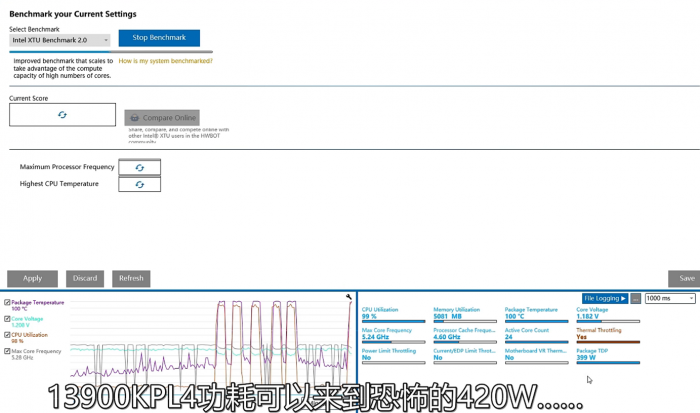Viewport: 700px width, 413px height.
Task: Click the Active Core Count 24 value
Action: (508, 337)
